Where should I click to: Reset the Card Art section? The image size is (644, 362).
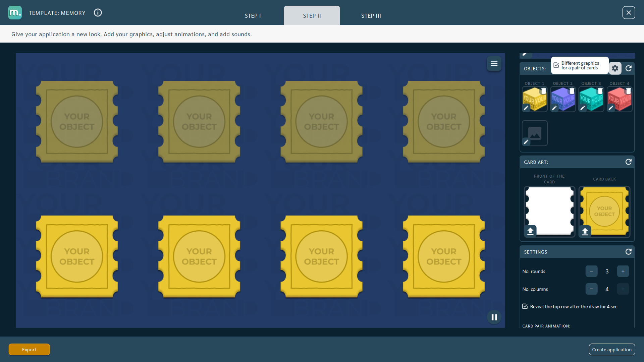click(629, 162)
